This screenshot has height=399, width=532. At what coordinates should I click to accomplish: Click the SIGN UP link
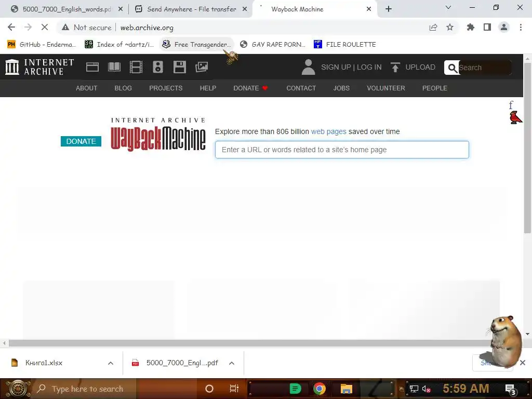click(336, 67)
